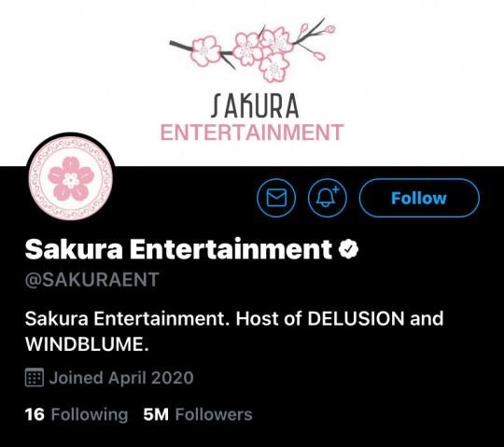Click the Joined April 2020 text
Viewport: 504px width, 447px height.
click(121, 378)
